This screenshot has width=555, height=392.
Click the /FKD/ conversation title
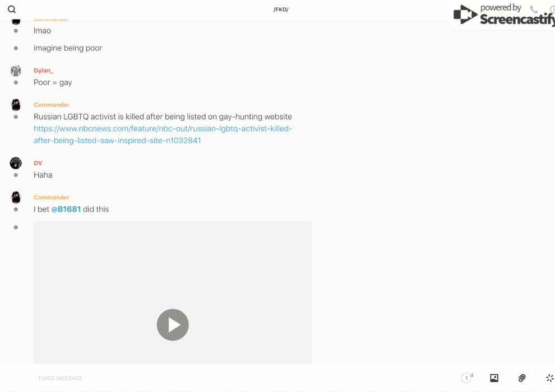coord(280,10)
